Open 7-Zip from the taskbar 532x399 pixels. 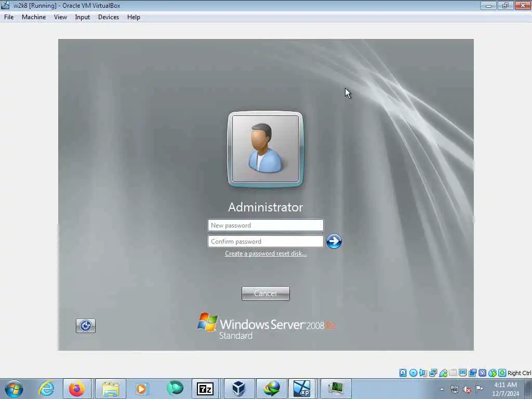(x=205, y=389)
